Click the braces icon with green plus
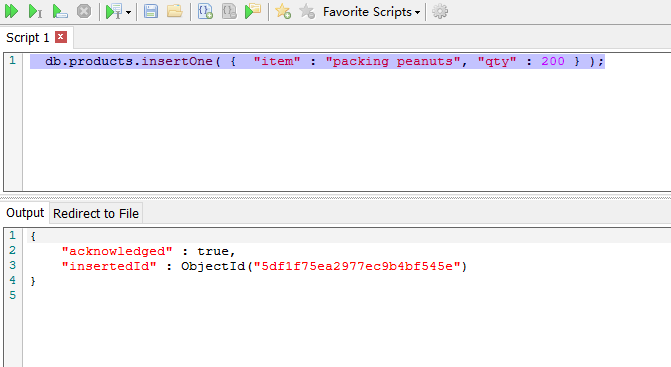 [205, 12]
